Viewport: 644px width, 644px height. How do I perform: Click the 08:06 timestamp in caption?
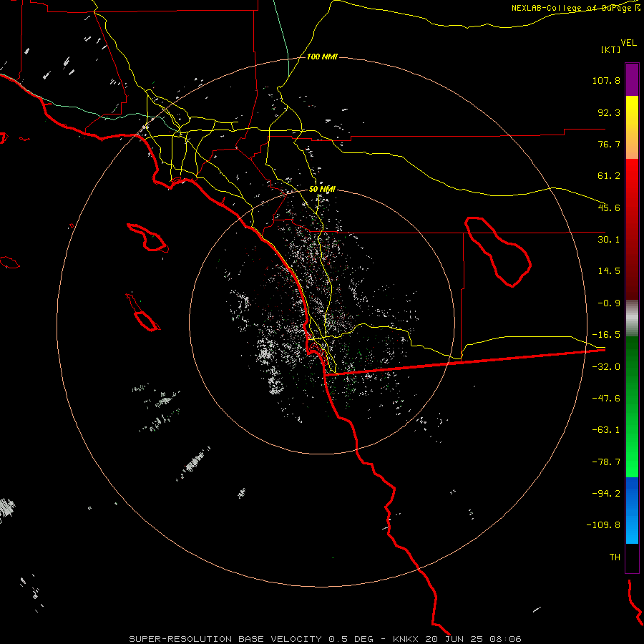pos(506,639)
